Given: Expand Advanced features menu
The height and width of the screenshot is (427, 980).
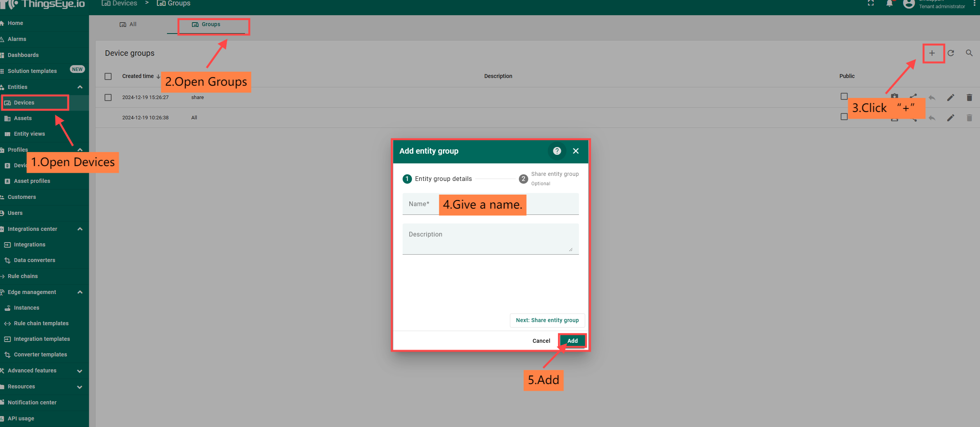Looking at the screenshot, I should click(80, 371).
